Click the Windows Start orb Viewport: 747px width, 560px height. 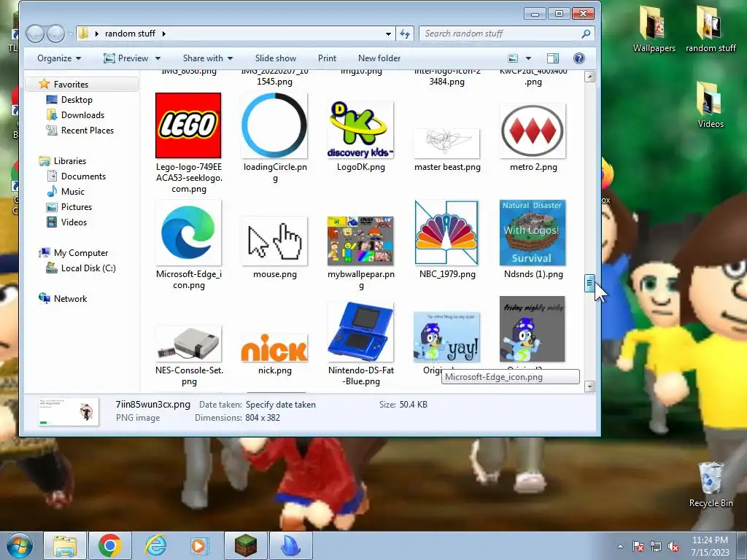[x=19, y=545]
